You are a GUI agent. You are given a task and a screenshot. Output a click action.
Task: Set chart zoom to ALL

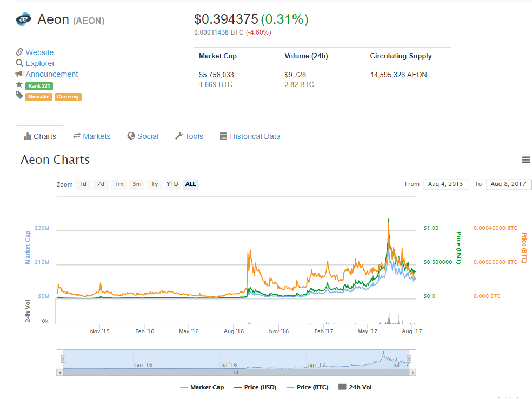191,184
